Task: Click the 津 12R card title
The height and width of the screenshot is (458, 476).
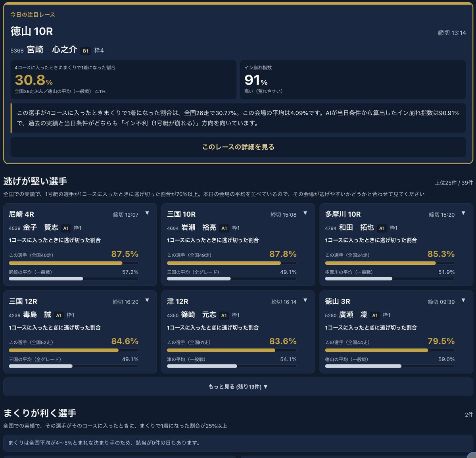Action: pos(178,302)
